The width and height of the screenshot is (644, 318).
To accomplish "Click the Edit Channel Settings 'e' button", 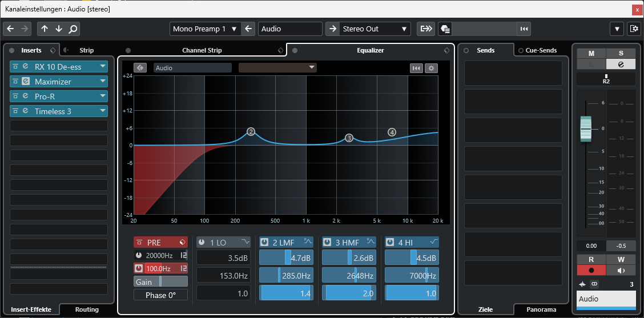I will coord(621,64).
